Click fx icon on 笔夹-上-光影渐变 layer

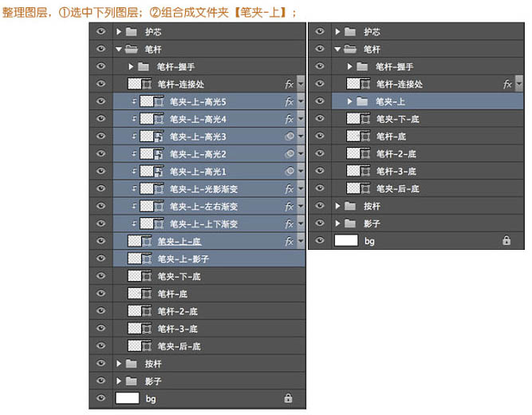click(x=289, y=189)
